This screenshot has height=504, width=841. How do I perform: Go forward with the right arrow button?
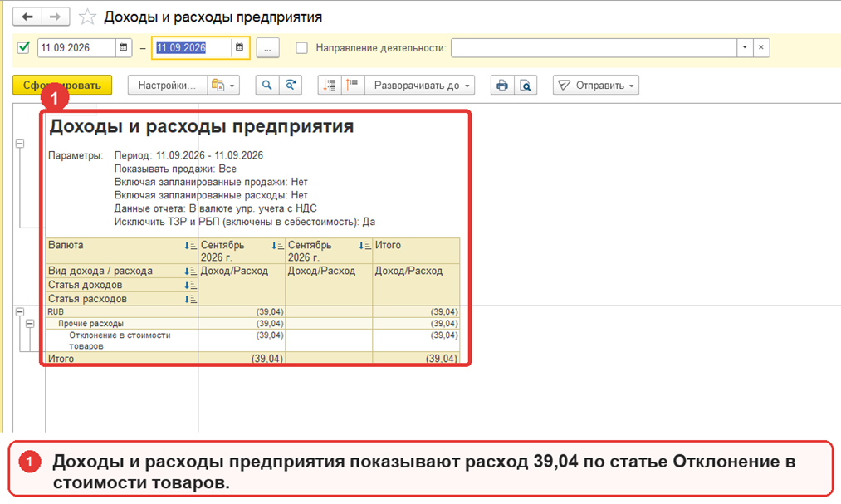[56, 17]
